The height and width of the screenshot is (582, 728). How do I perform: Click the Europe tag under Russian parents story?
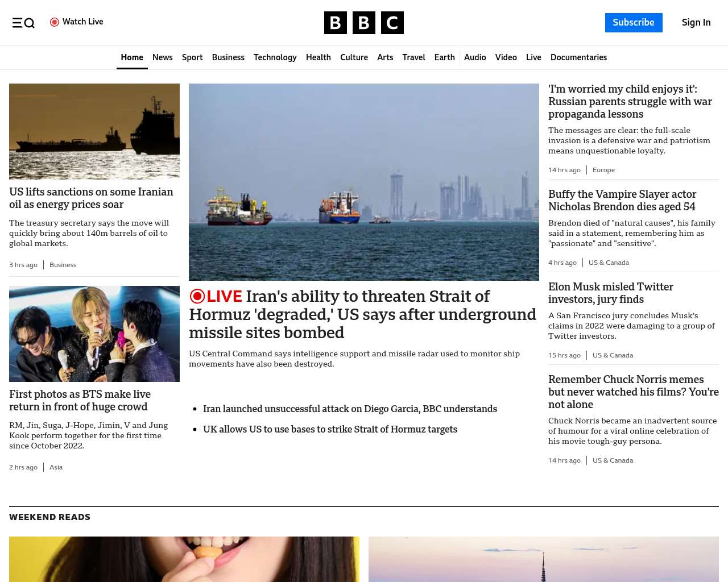coord(603,170)
